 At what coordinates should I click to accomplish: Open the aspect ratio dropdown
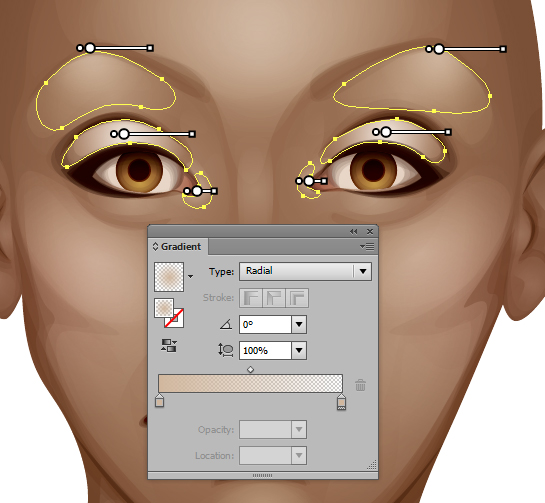click(299, 350)
